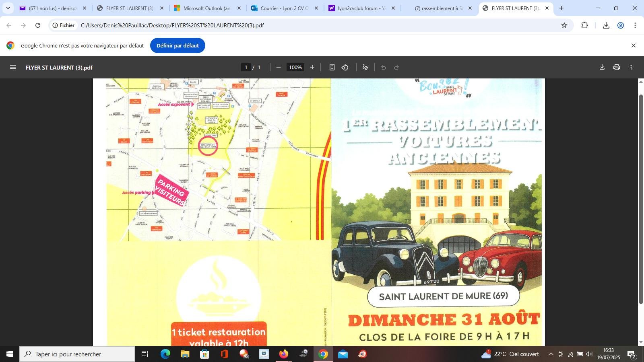This screenshot has width=644, height=362.
Task: Print the FLYER ST LAURENT document
Action: click(x=616, y=68)
